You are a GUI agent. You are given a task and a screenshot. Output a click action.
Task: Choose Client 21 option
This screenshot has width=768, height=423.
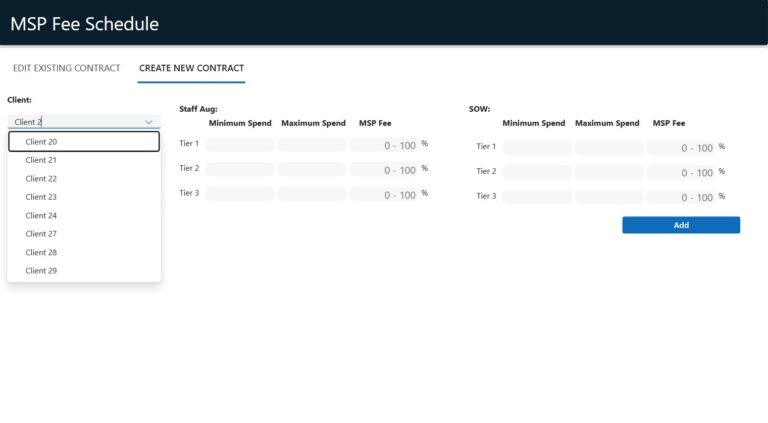pos(84,160)
